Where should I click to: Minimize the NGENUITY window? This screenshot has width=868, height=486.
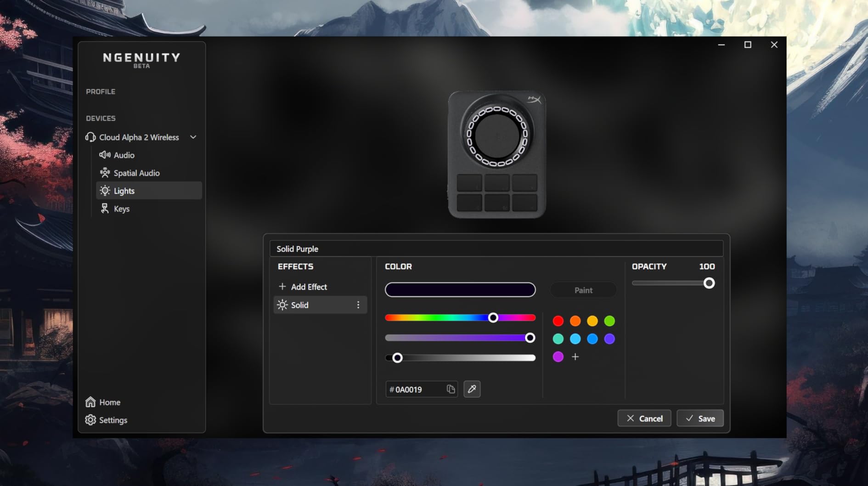pos(721,45)
